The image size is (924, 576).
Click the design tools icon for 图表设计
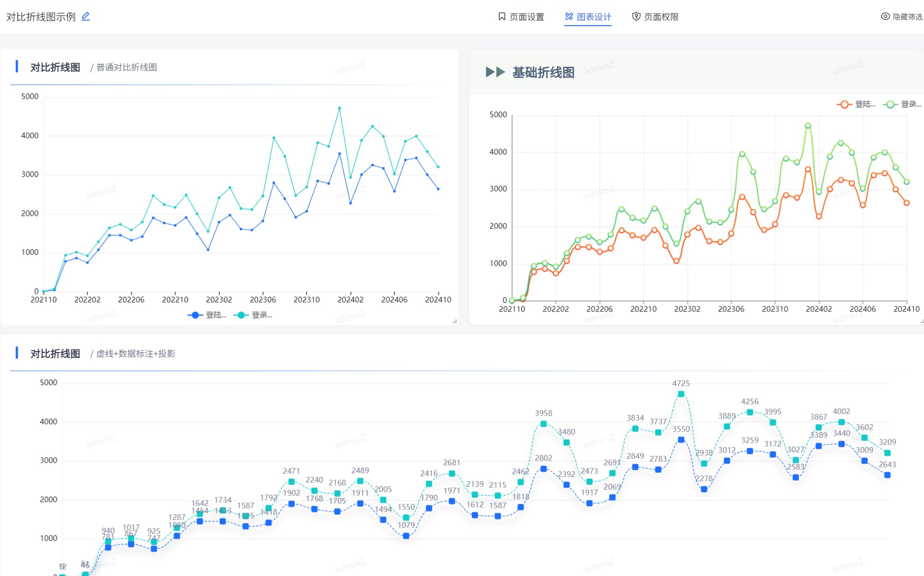pyautogui.click(x=569, y=16)
